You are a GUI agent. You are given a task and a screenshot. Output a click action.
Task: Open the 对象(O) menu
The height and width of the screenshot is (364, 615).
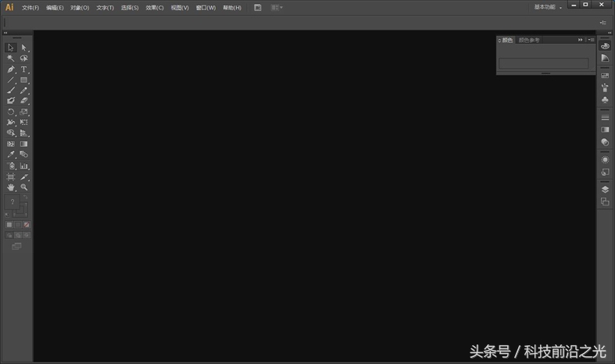point(80,8)
